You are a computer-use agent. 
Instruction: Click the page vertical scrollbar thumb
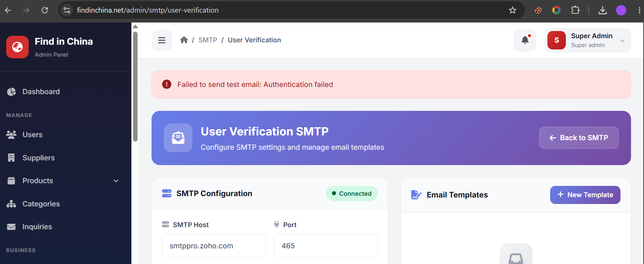pyautogui.click(x=135, y=86)
